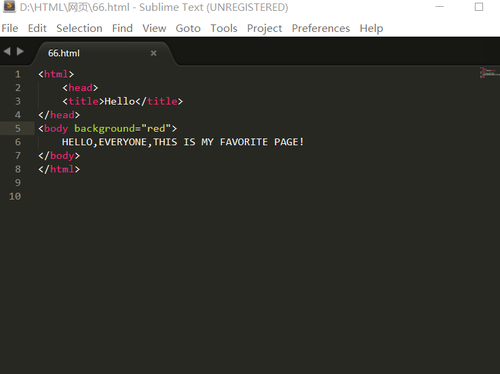Click the opening <head> tag
Screen dimensions: 500x374
[80, 88]
